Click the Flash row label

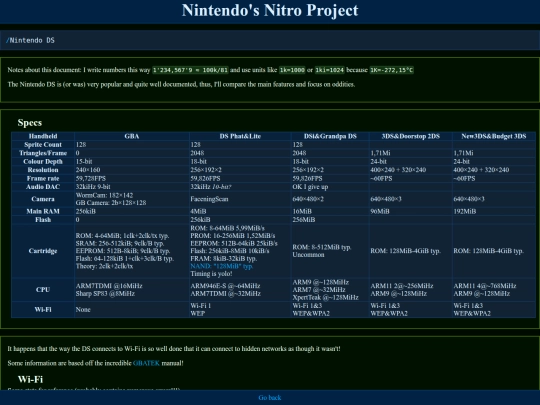coord(43,220)
